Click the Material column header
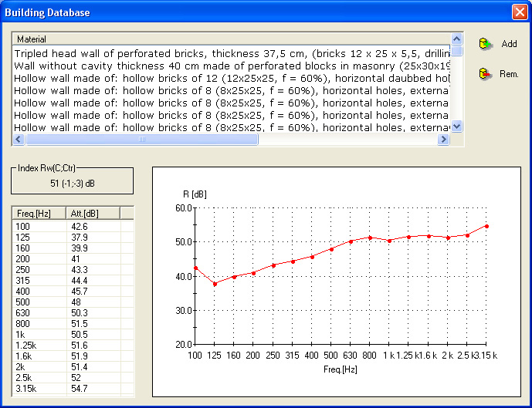532x408 pixels. tap(232, 39)
